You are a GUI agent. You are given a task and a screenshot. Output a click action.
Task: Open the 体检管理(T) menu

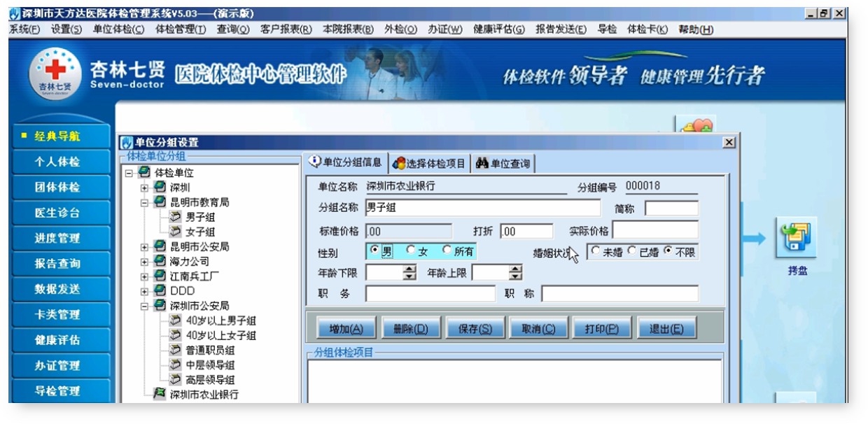181,29
